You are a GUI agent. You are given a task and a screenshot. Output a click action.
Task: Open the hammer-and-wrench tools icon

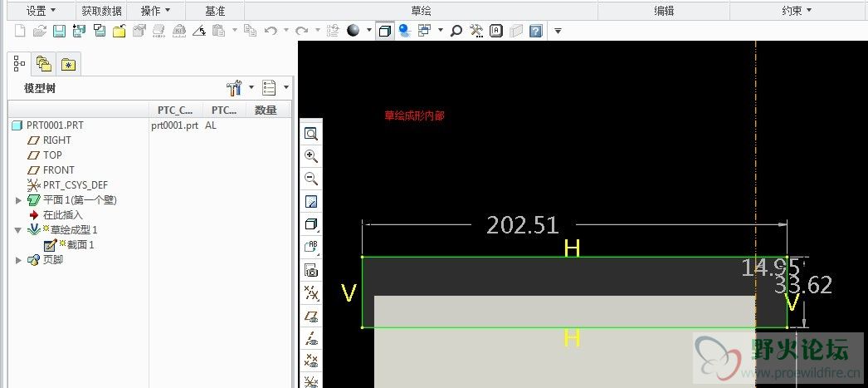tap(476, 31)
